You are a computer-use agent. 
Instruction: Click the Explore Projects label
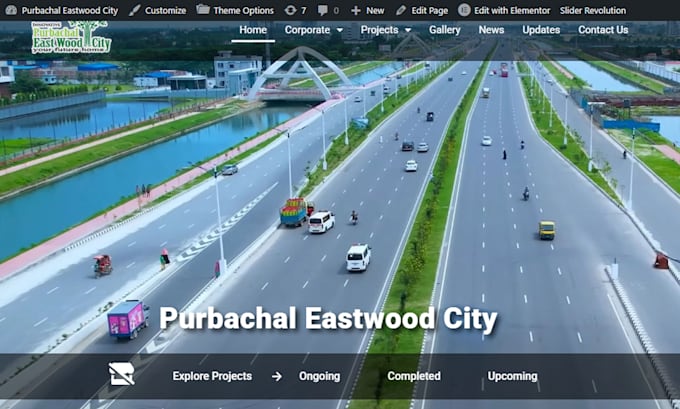212,376
